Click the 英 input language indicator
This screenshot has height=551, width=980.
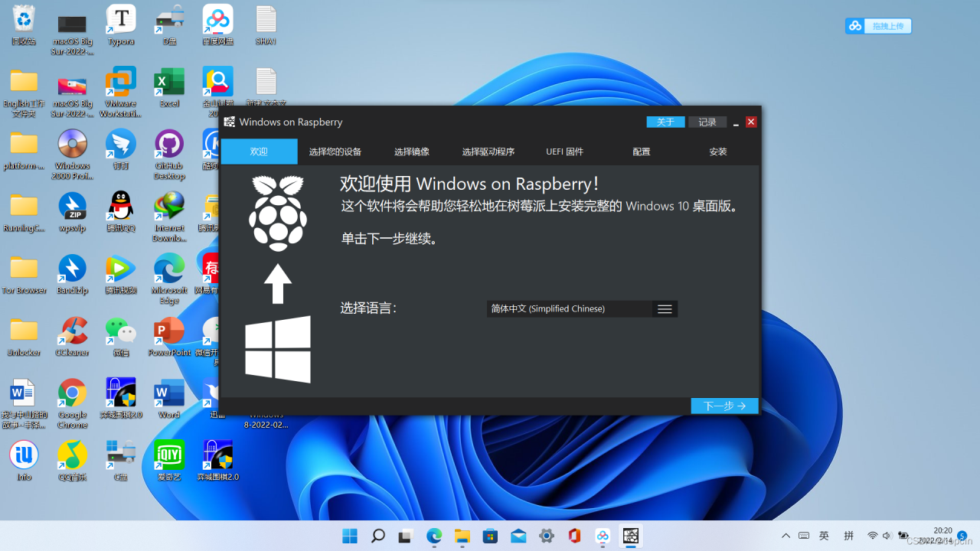coord(825,536)
